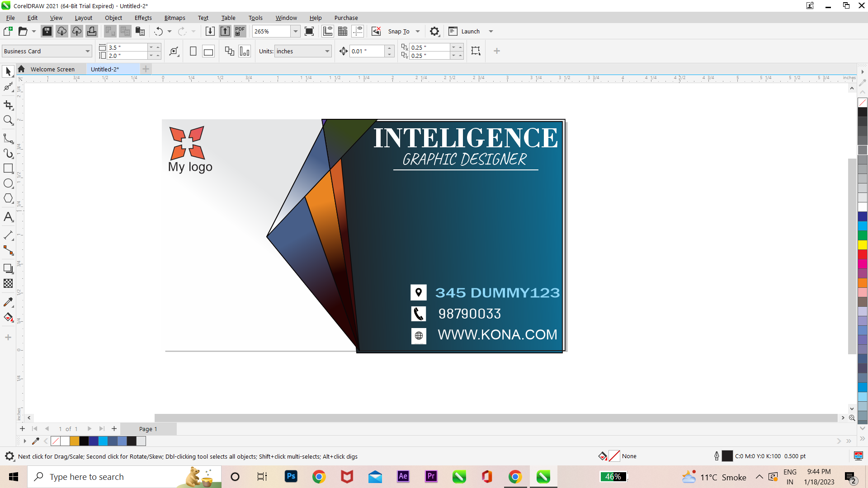868x488 pixels.
Task: Select the Pick tool
Action: (8, 71)
